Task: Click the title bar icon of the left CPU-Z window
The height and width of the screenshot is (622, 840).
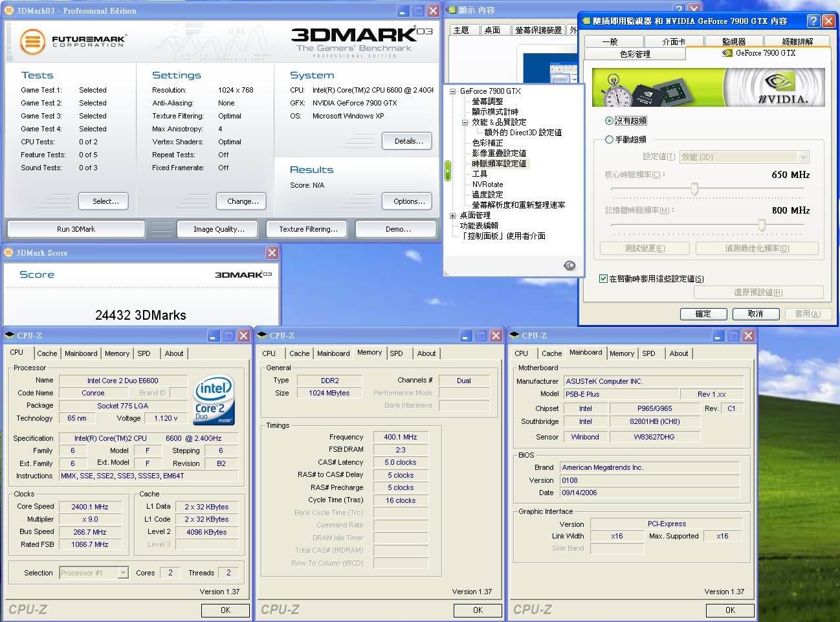Action: click(x=10, y=335)
